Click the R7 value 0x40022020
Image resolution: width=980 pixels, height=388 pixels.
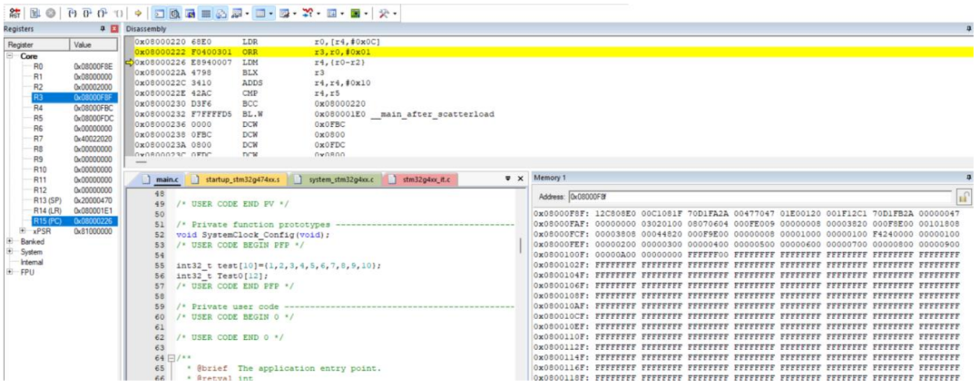coord(93,138)
